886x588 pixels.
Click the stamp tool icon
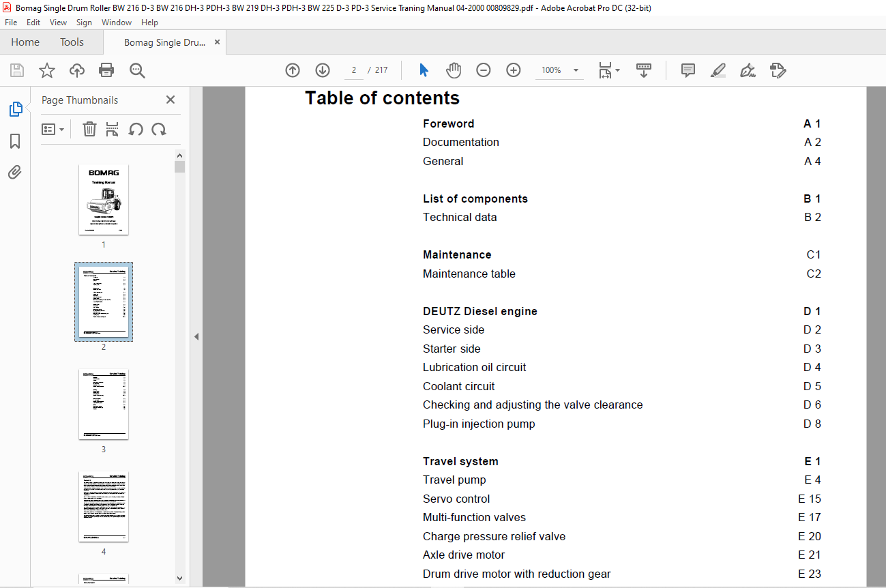click(x=778, y=70)
